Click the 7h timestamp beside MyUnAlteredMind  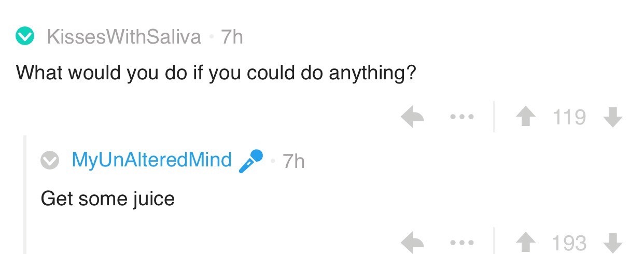pos(293,162)
